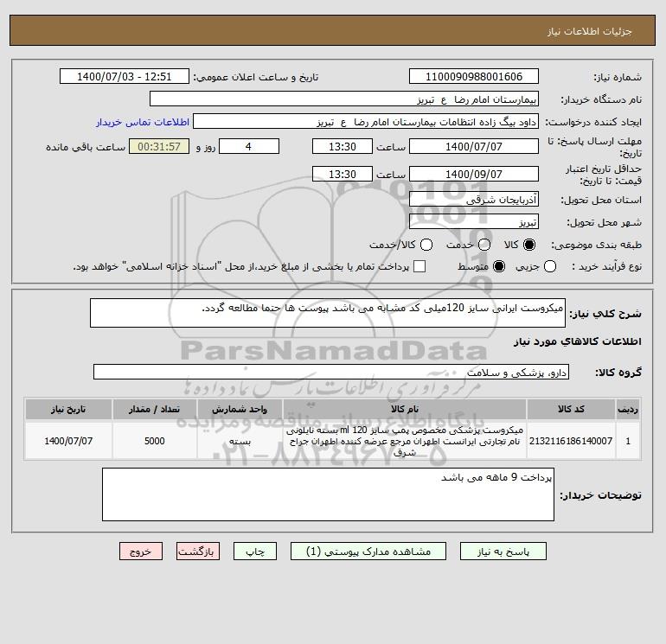Click the countdown timer 00:31:57
The width and height of the screenshot is (666, 644).
(159, 146)
